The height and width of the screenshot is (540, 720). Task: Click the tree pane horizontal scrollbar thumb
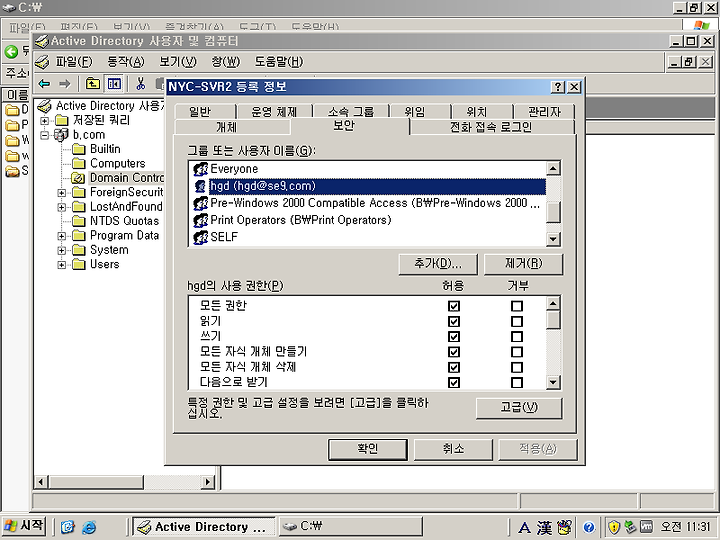coord(96,482)
